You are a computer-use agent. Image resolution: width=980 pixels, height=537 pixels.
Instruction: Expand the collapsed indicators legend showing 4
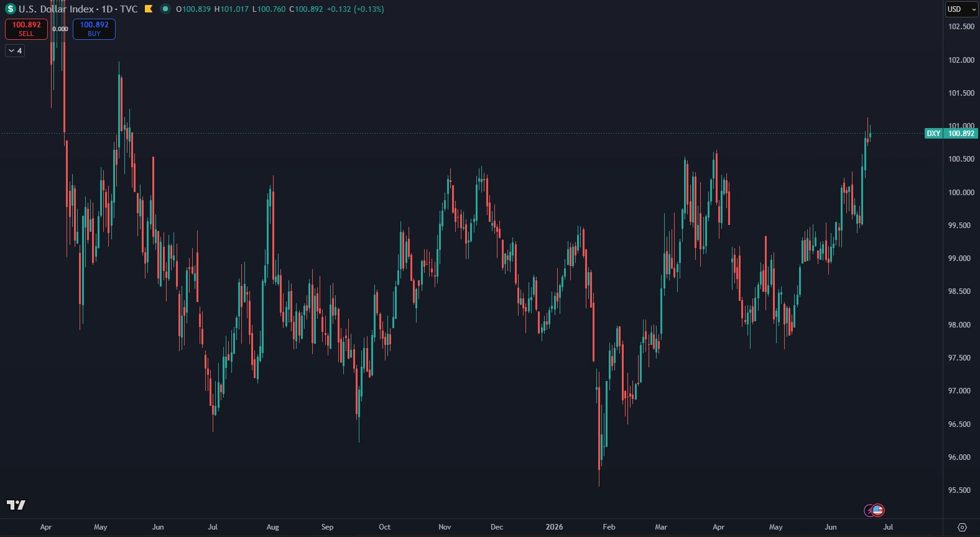coord(15,51)
